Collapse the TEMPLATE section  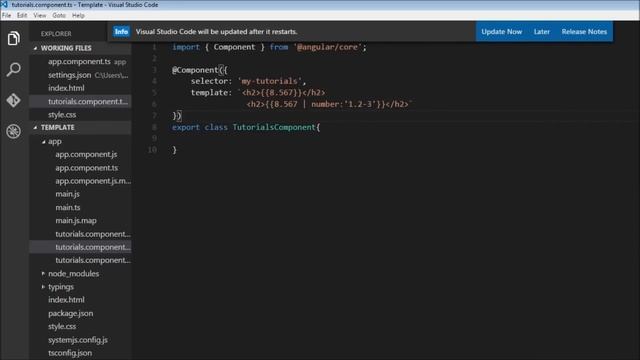[x=36, y=128]
